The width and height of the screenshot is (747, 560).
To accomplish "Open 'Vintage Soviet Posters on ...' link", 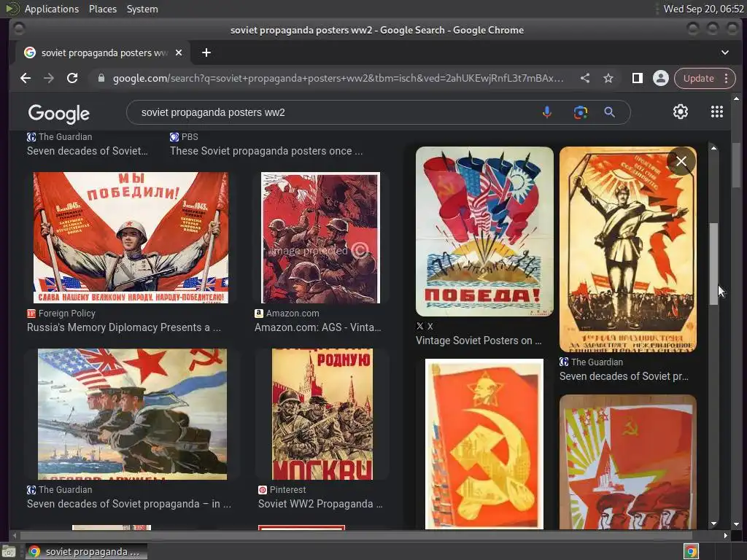I will 479,341.
